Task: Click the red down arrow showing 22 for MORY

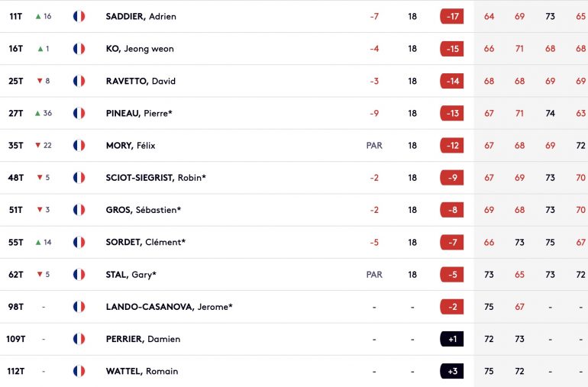Action: [x=38, y=145]
